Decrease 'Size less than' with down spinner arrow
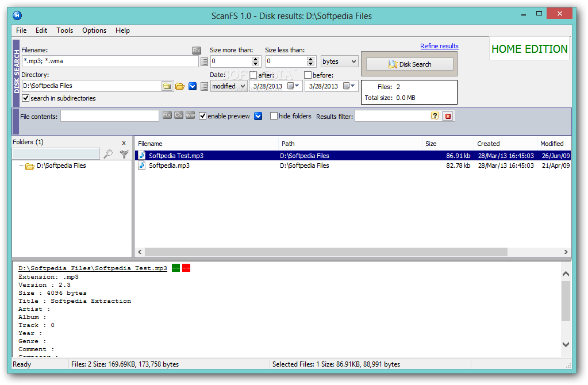588x385 pixels. (x=310, y=64)
